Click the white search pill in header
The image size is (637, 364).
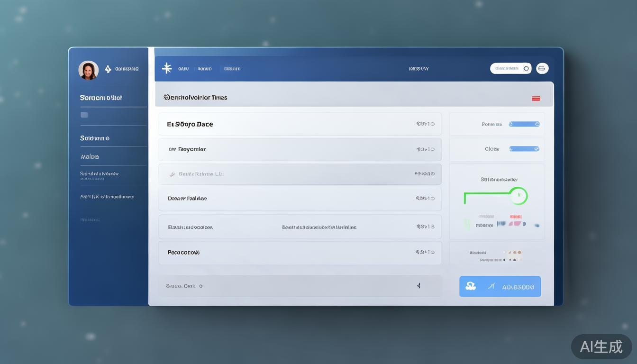[510, 68]
